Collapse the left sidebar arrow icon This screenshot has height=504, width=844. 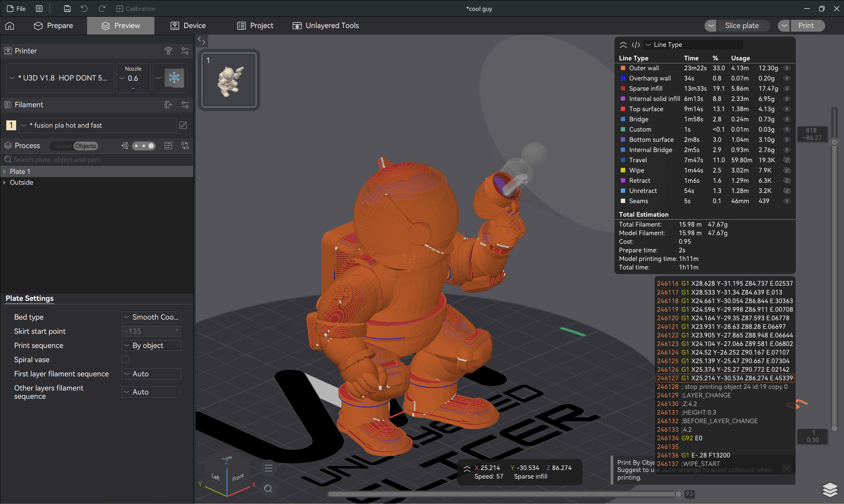[x=202, y=41]
